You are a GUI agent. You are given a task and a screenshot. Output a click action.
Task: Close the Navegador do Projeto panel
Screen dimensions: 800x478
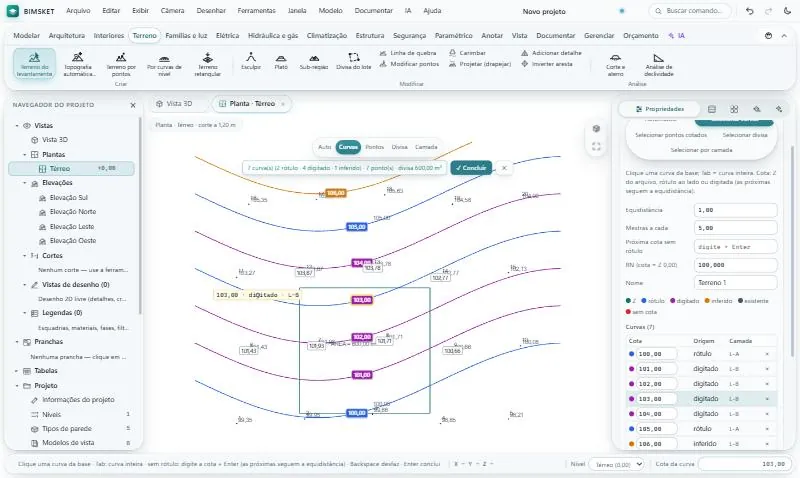[x=133, y=105]
